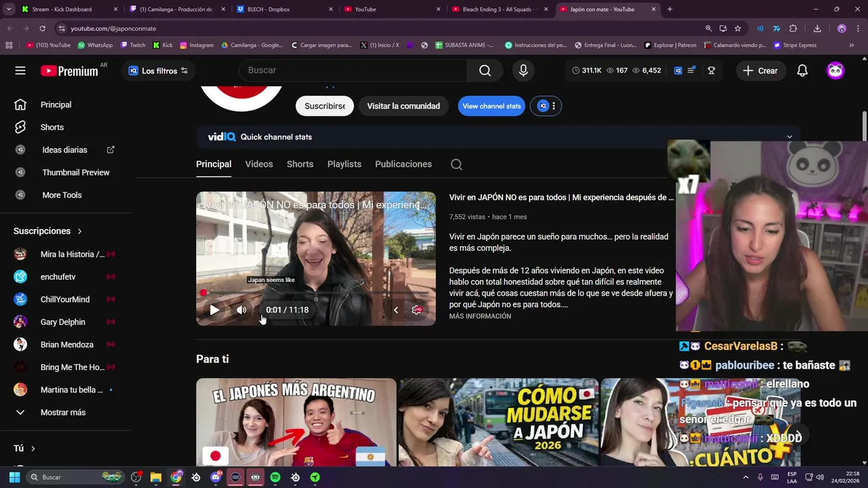868x488 pixels.
Task: Expand Quick channel stats panel
Action: tap(789, 137)
